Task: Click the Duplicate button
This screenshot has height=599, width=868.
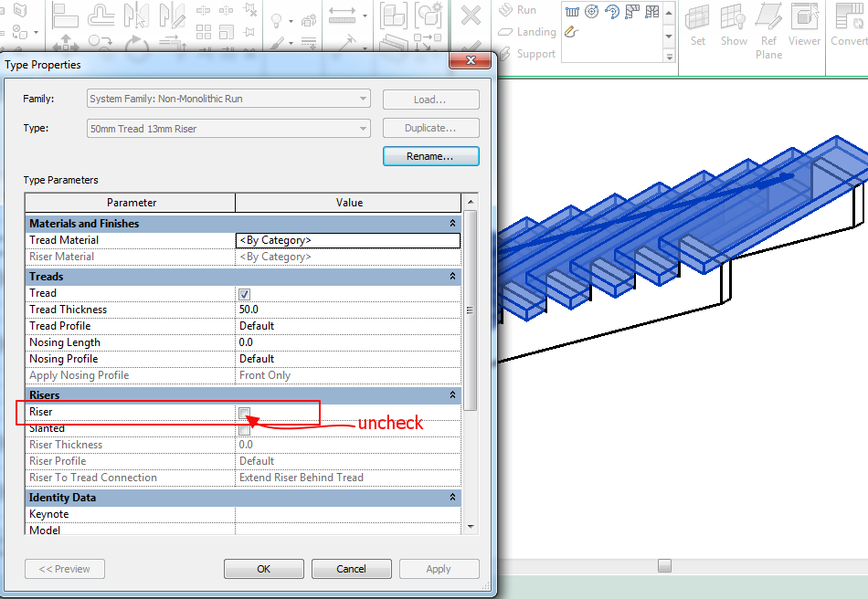Action: coord(430,127)
